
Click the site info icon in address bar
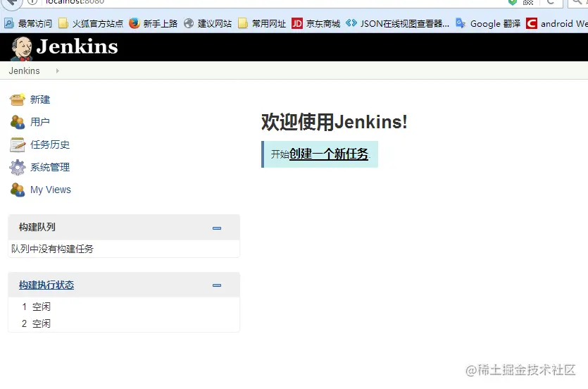(x=32, y=2)
